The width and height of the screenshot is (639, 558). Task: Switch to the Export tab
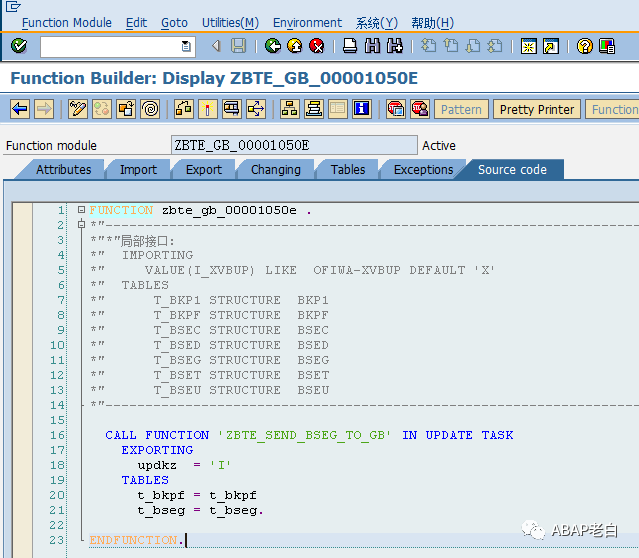coord(204,170)
